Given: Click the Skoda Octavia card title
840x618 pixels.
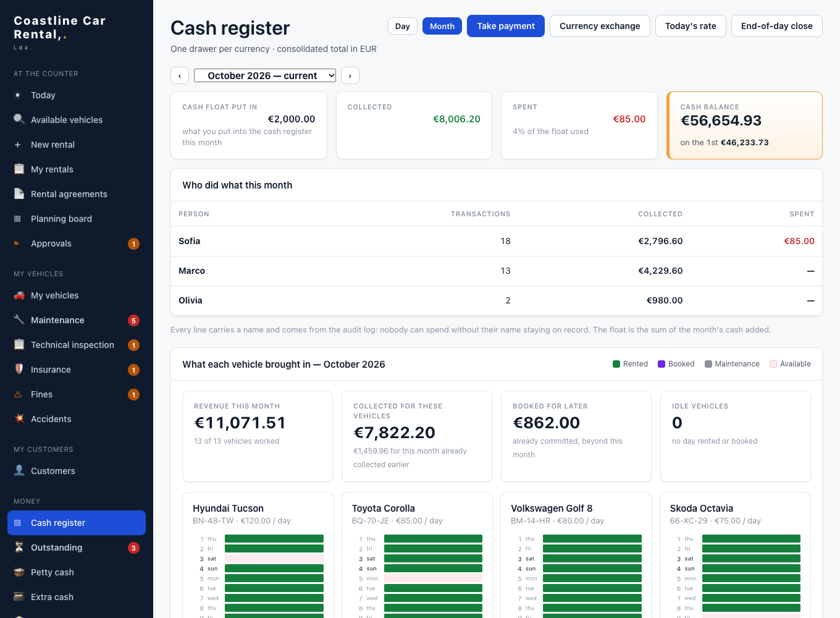Looking at the screenshot, I should 702,508.
